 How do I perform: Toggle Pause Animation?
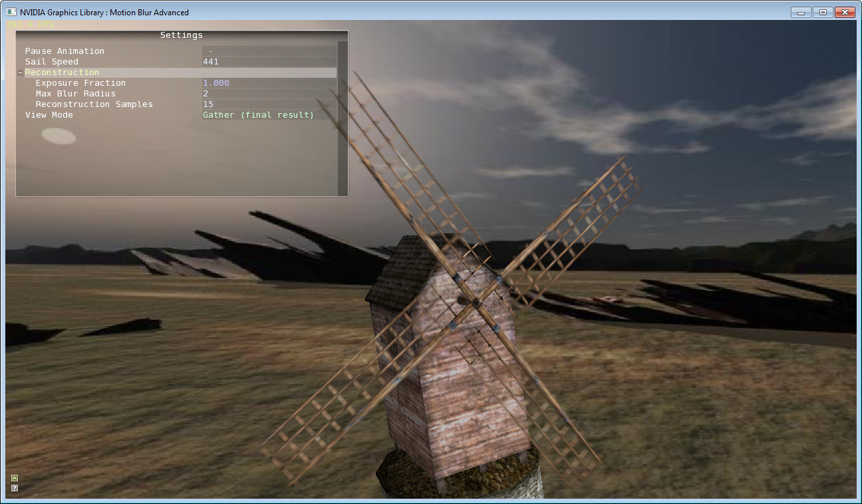click(64, 51)
